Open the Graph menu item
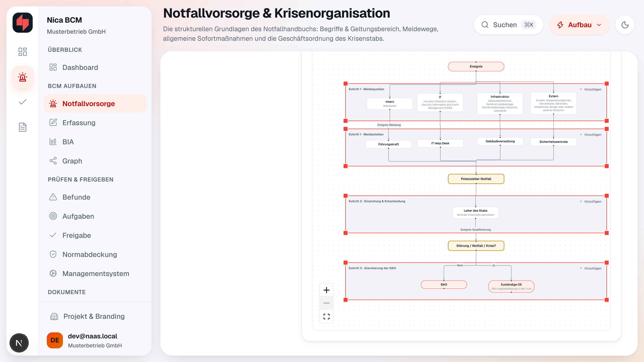The height and width of the screenshot is (362, 644). coord(95,161)
